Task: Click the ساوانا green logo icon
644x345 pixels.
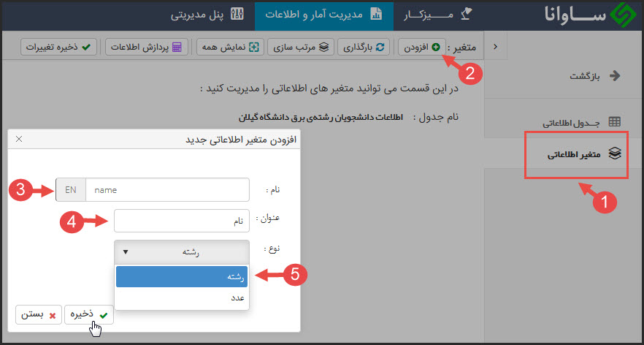Action: [x=622, y=15]
